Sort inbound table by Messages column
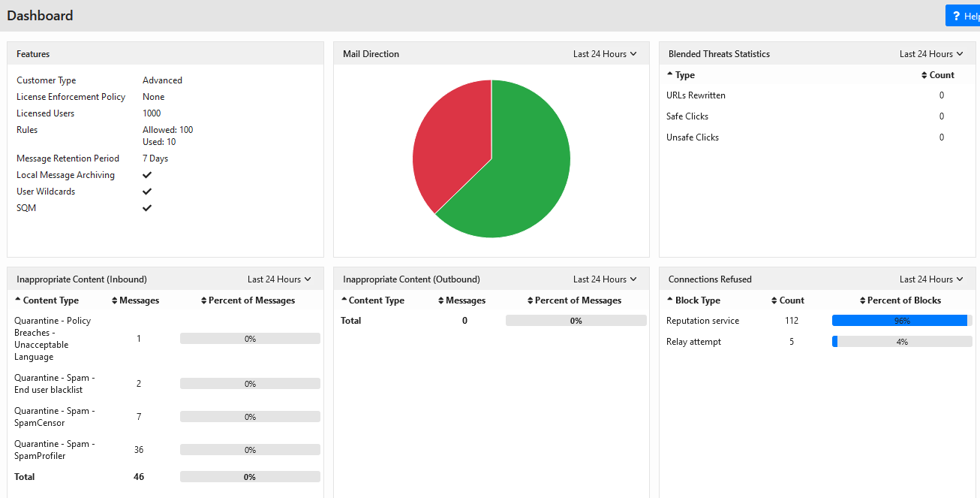 pyautogui.click(x=135, y=300)
